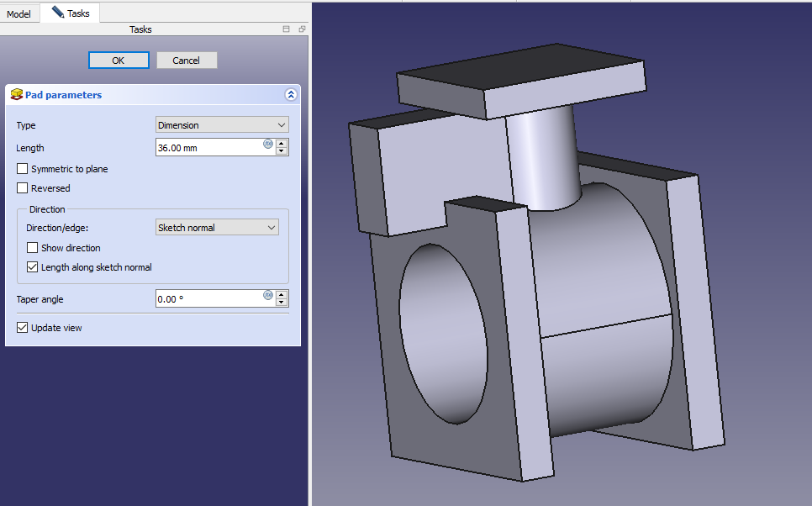812x506 pixels.
Task: Switch to the Model tab
Action: point(19,13)
